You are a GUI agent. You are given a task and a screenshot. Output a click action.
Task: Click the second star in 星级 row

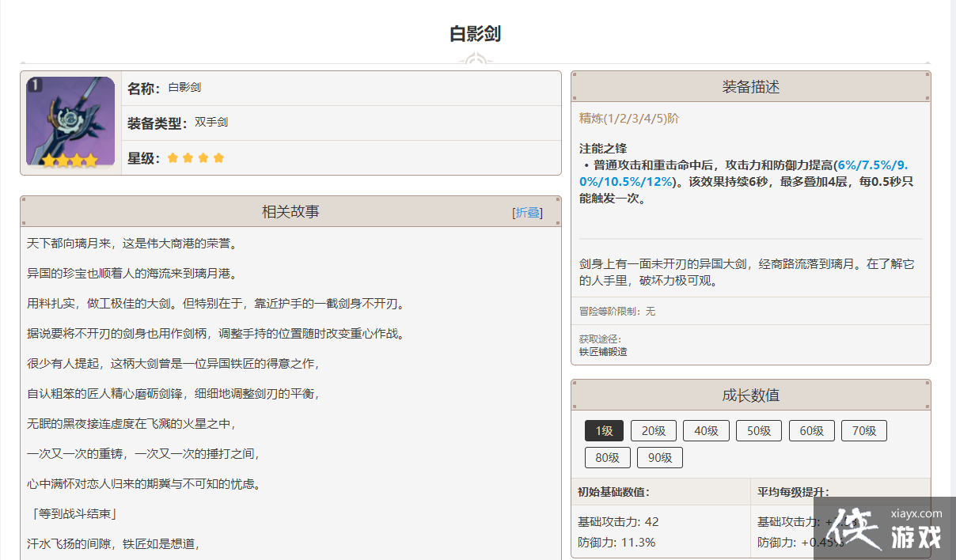188,158
